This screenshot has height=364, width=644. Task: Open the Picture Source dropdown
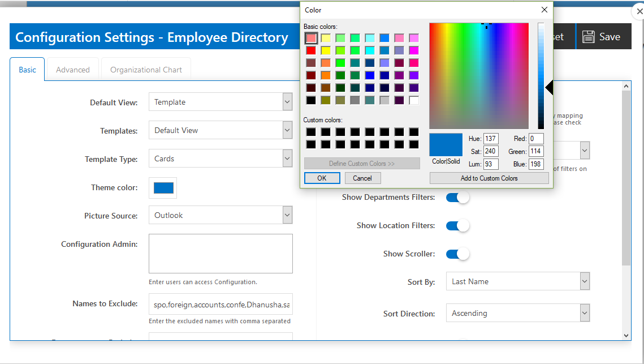(x=287, y=215)
